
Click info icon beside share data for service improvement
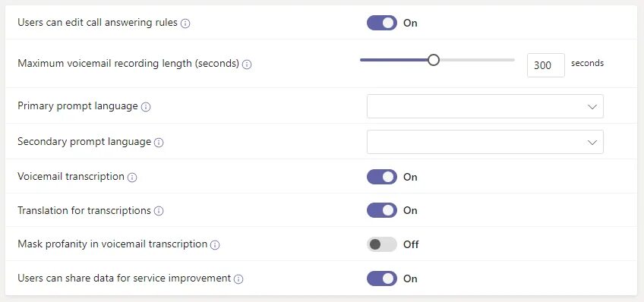pos(238,279)
